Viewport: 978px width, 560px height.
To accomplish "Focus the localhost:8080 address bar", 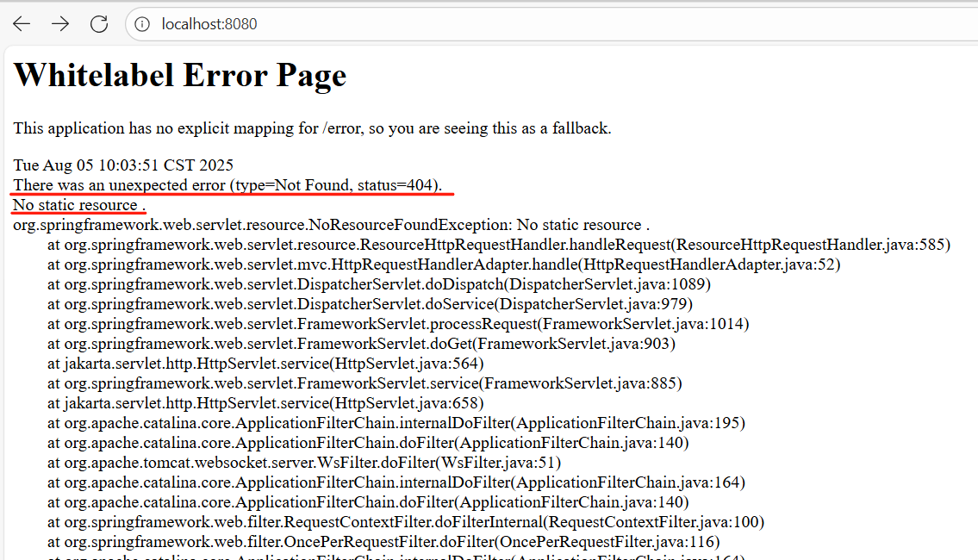I will [551, 24].
